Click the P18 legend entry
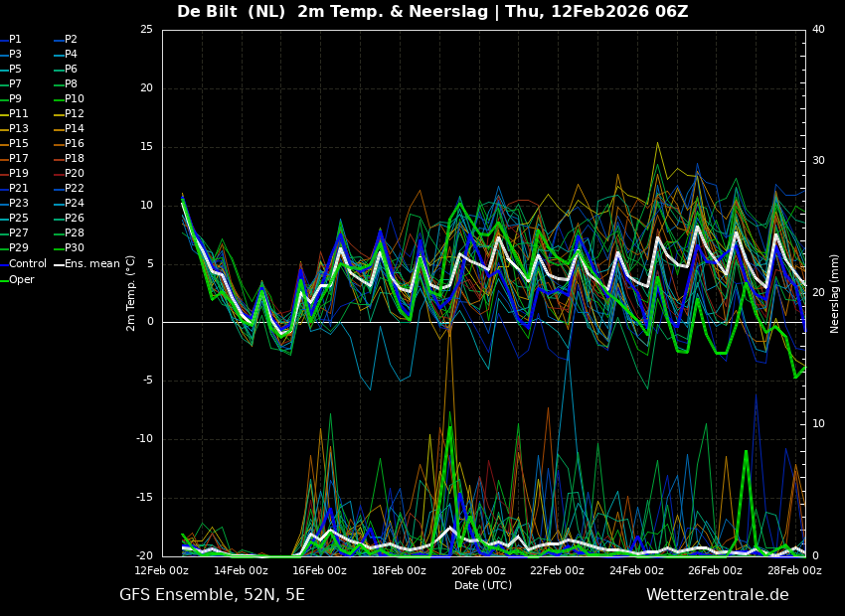Screen dimensions: 845x616 [x=74, y=159]
